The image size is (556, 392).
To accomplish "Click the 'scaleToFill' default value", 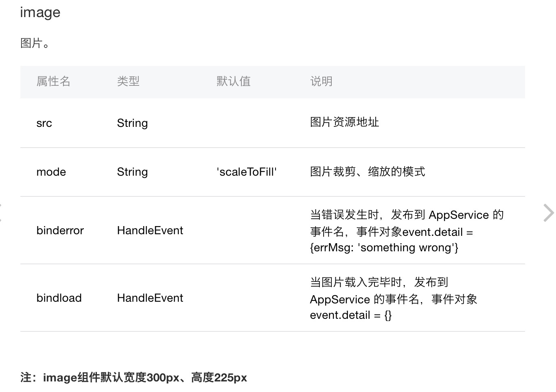I will point(246,172).
